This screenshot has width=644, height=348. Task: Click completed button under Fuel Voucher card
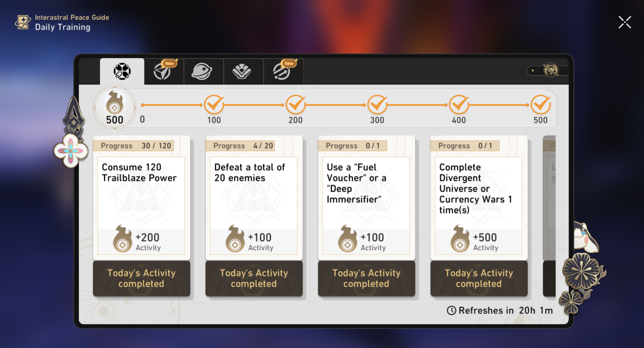click(366, 278)
